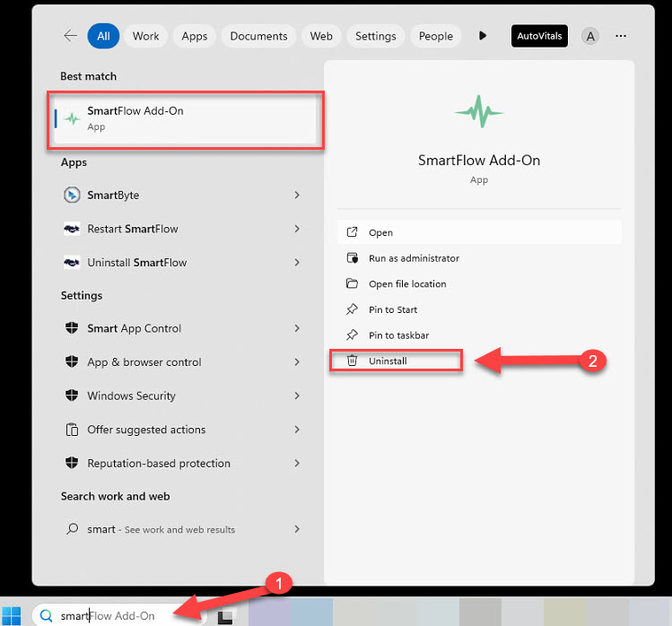This screenshot has height=626, width=672.
Task: Expand the Offer suggested actions chevron
Action: click(x=297, y=430)
